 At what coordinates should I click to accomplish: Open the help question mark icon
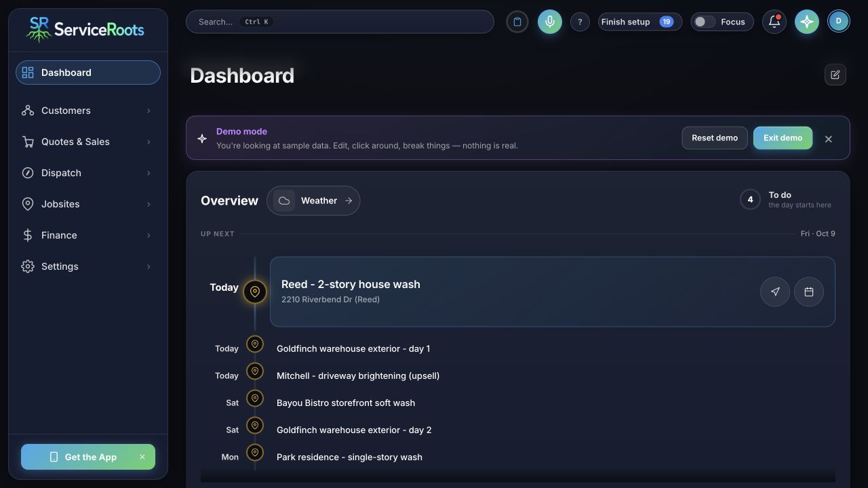coord(580,22)
